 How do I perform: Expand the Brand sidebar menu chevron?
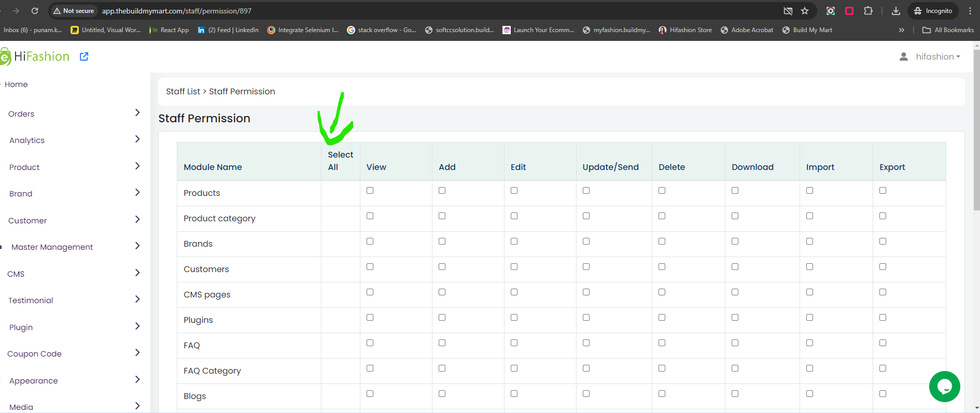[137, 192]
